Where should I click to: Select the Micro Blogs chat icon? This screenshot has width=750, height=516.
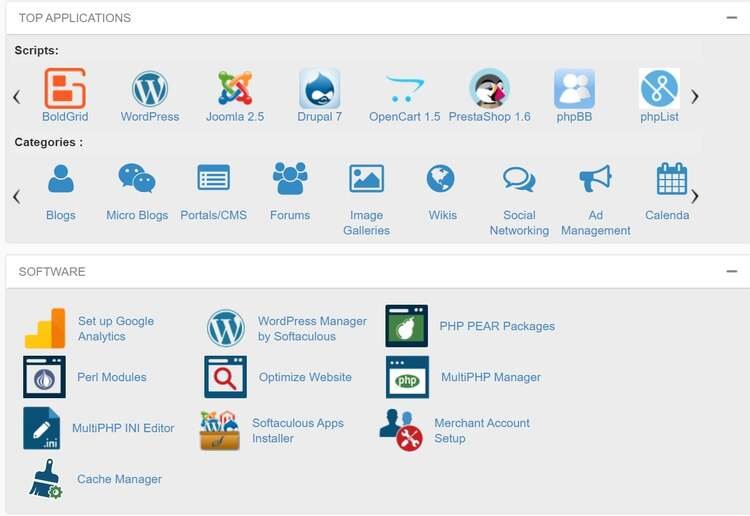pyautogui.click(x=137, y=178)
